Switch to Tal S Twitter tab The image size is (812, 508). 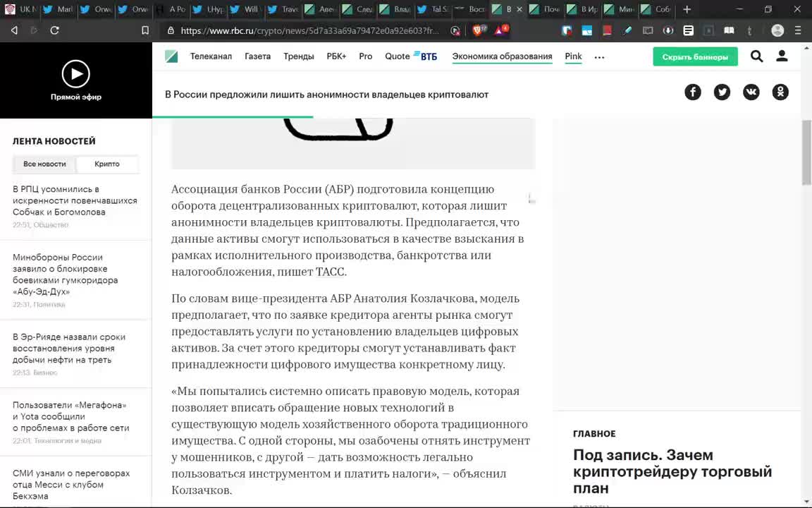click(x=433, y=9)
